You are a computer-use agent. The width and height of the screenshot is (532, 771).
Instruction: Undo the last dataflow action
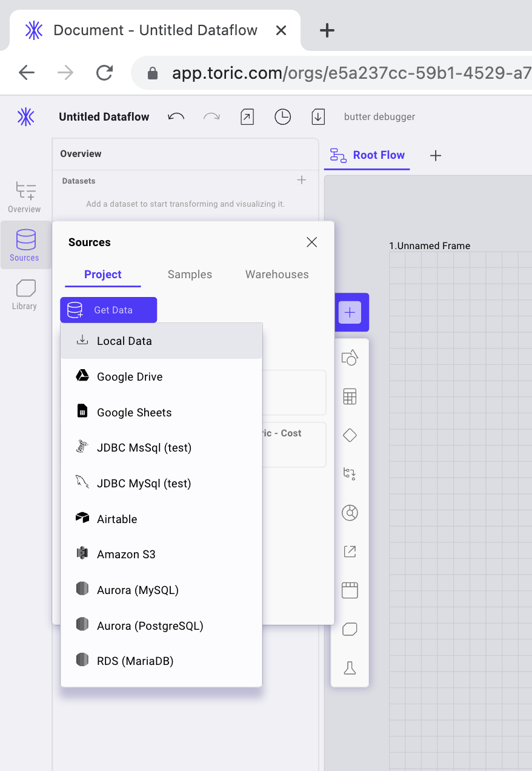176,116
